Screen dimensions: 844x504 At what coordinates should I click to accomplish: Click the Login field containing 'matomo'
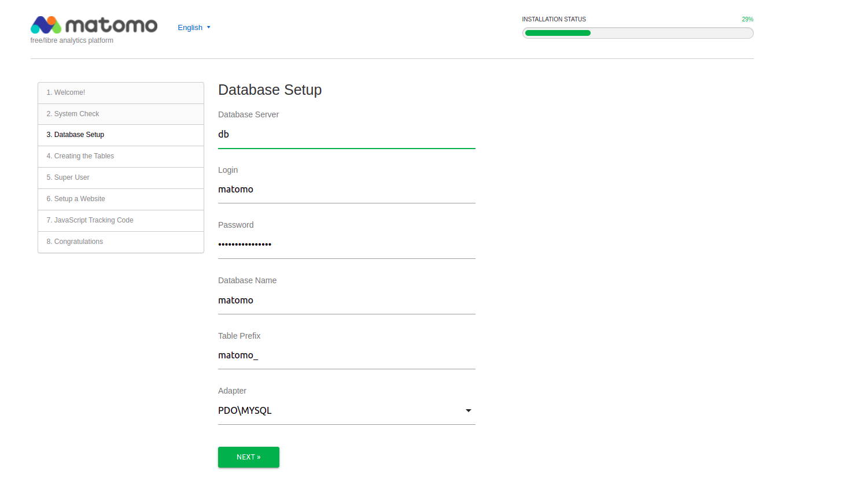click(x=346, y=189)
